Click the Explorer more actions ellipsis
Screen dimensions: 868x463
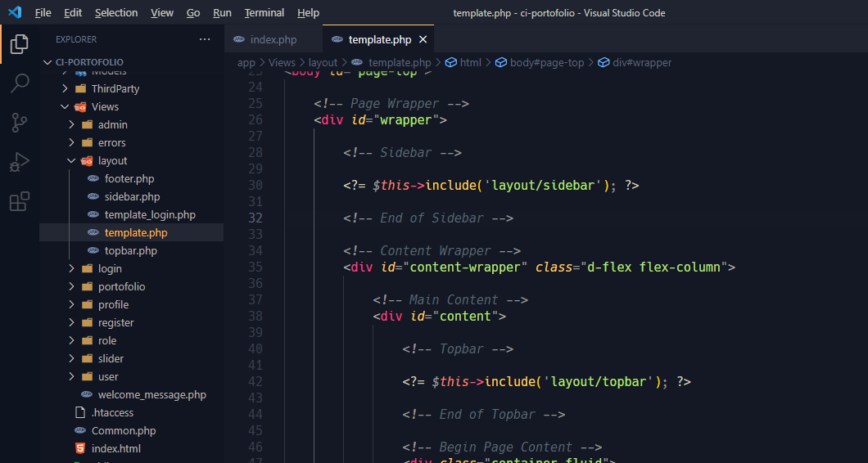pos(205,39)
